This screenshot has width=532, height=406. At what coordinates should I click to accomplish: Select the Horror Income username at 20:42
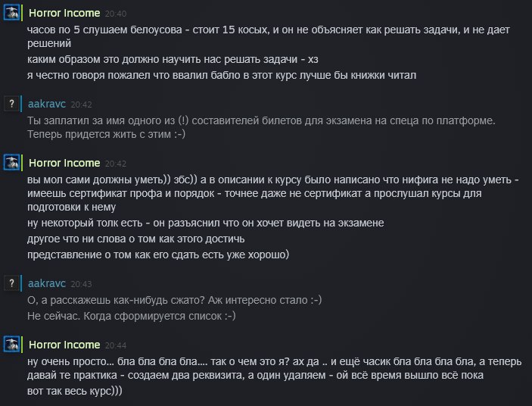point(64,163)
